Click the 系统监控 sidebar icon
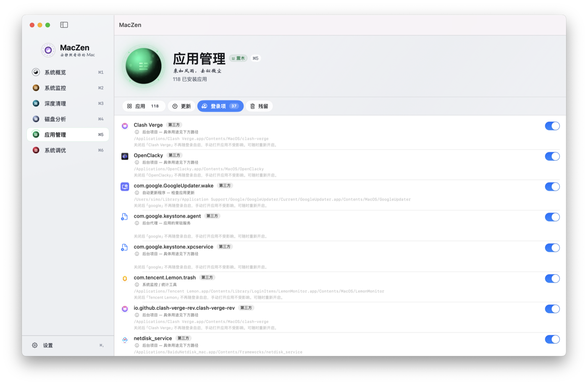The image size is (588, 385). [x=36, y=88]
